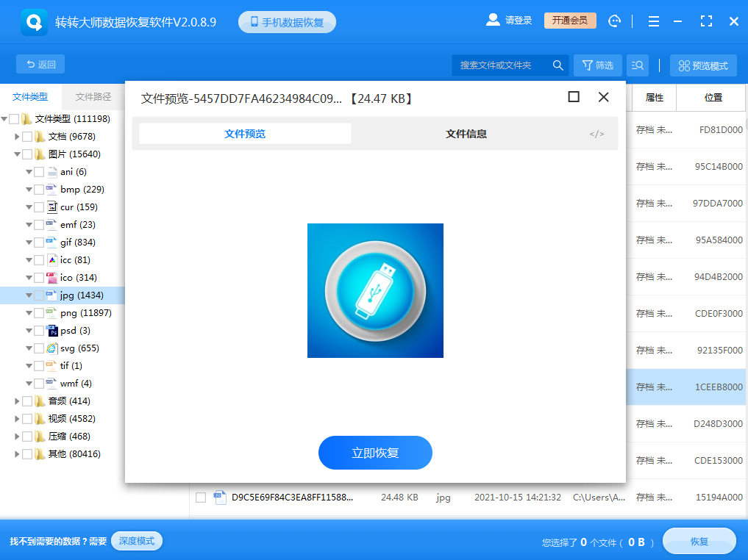Expand the 文档 (9678) node
This screenshot has height=560, width=748.
(x=18, y=136)
